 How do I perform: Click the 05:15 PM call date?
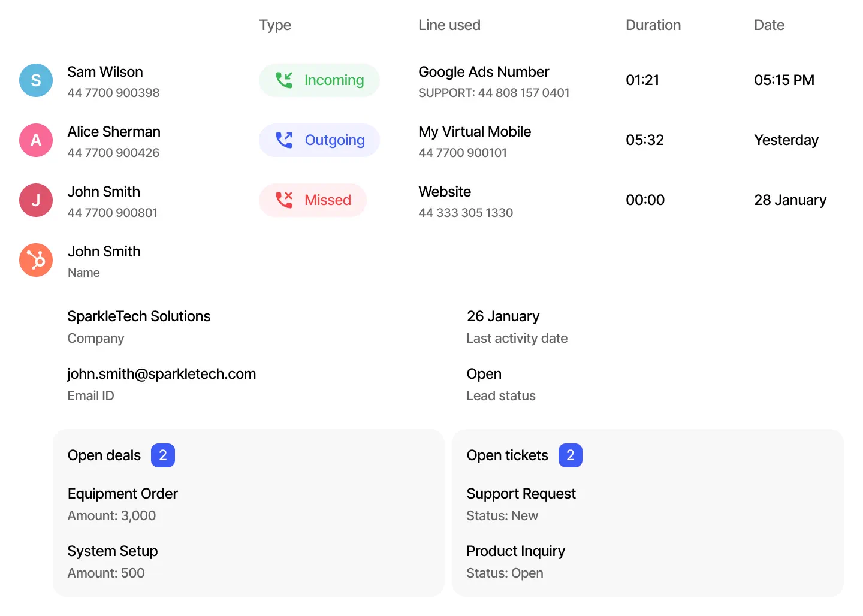pos(784,80)
